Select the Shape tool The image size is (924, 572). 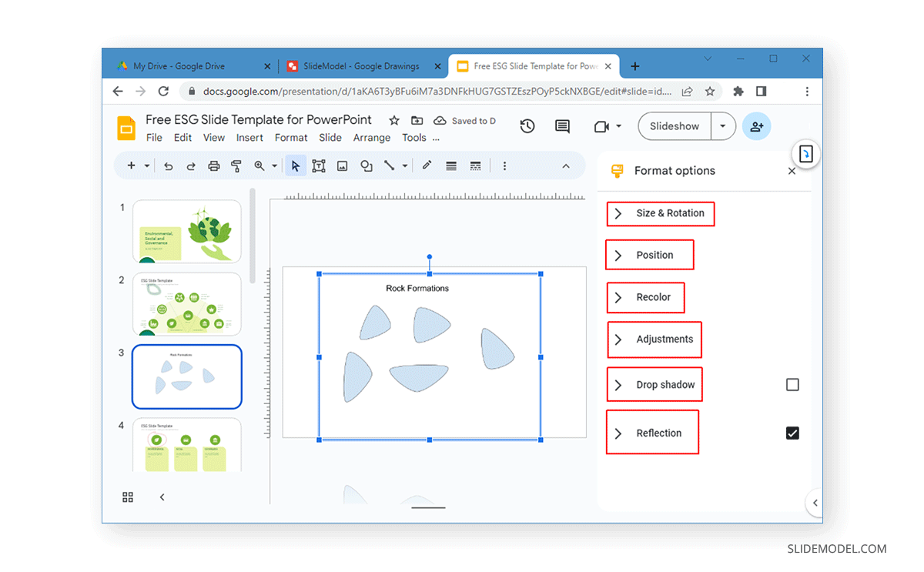(x=366, y=166)
